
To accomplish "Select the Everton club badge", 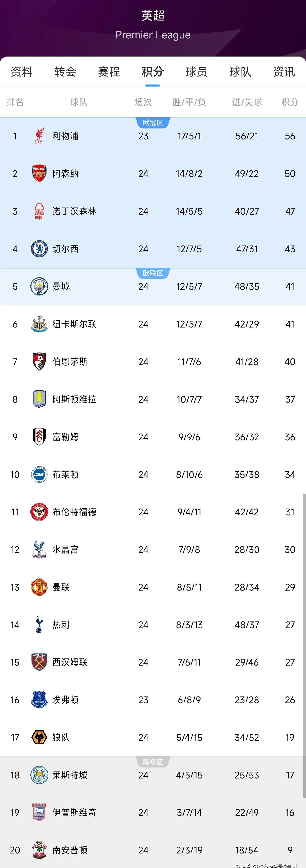I will coord(39,700).
